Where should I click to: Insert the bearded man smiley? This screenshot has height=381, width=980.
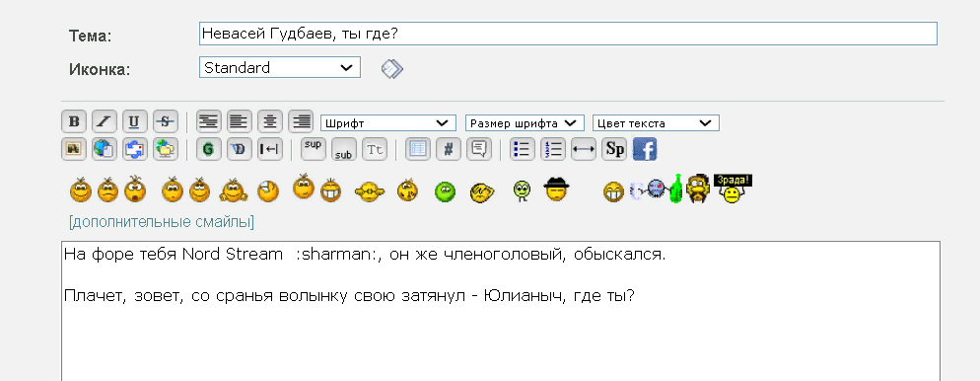698,189
